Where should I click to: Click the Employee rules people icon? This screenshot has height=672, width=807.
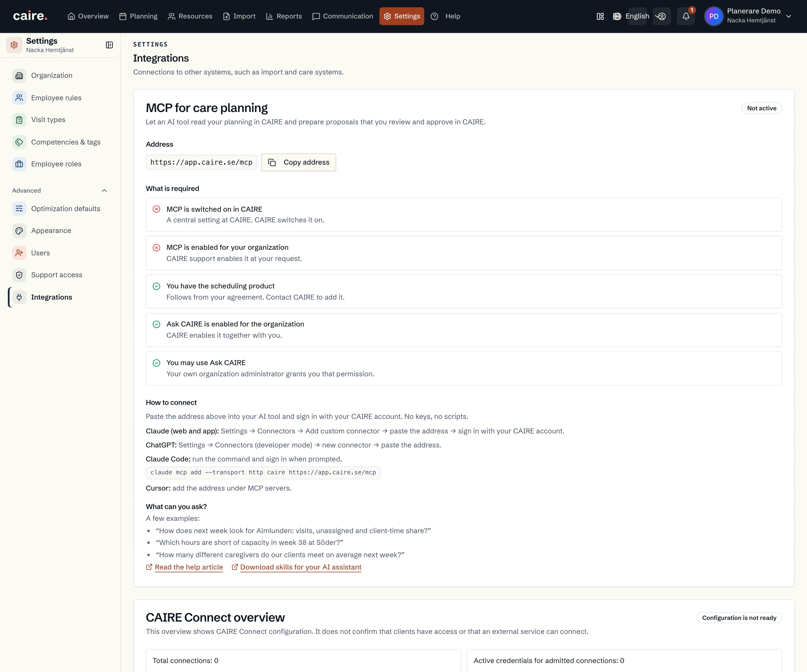[19, 98]
